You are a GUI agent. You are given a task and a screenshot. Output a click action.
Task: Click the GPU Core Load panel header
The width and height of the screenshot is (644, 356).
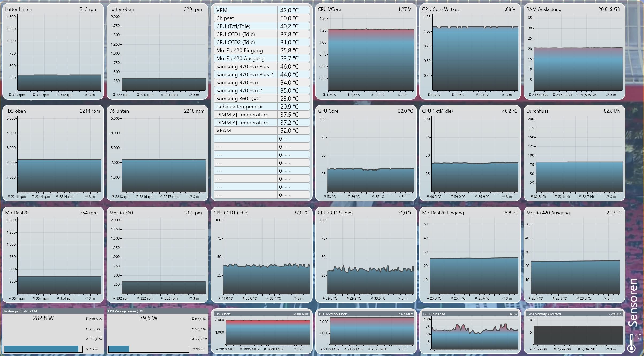point(470,314)
